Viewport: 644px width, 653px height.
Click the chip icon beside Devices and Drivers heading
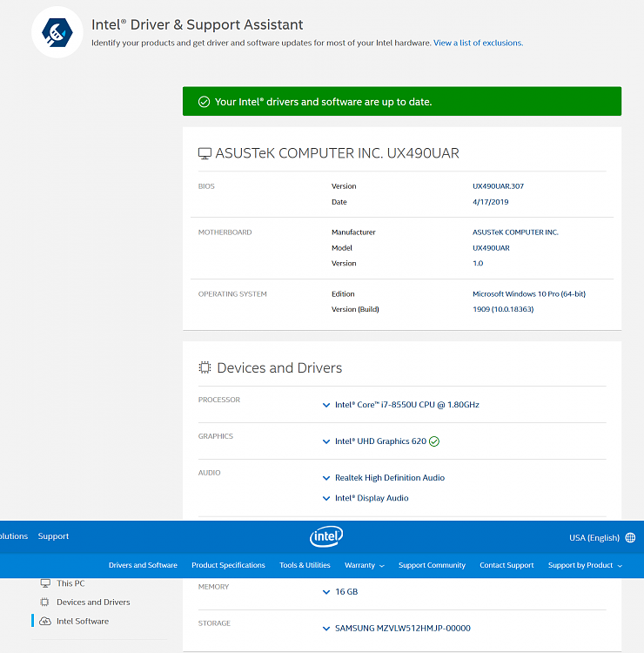[205, 367]
